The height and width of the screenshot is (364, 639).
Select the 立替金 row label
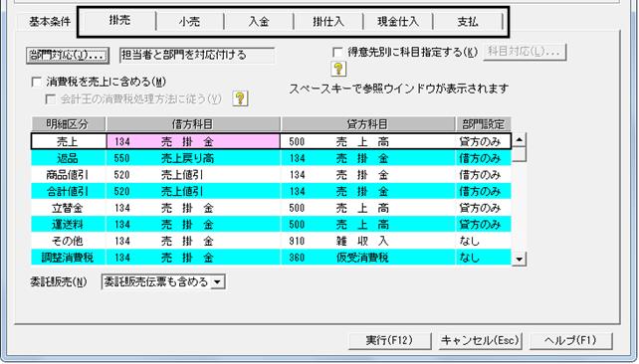pyautogui.click(x=68, y=208)
